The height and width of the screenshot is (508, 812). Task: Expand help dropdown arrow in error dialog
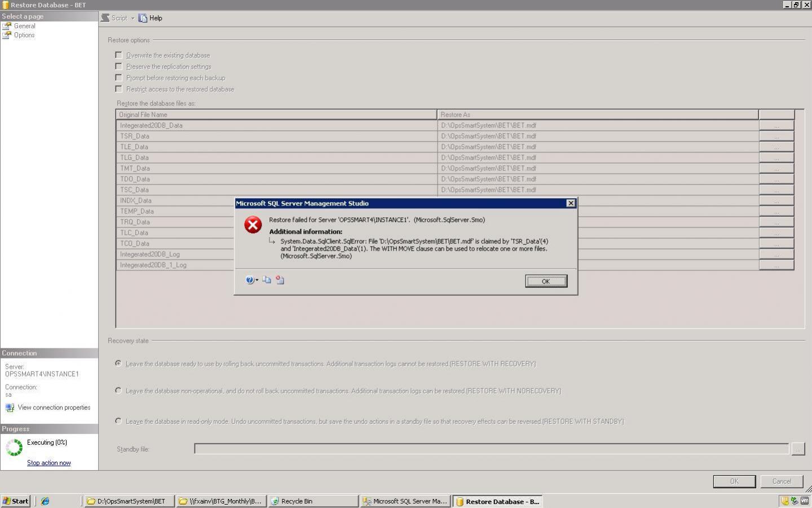tap(257, 280)
